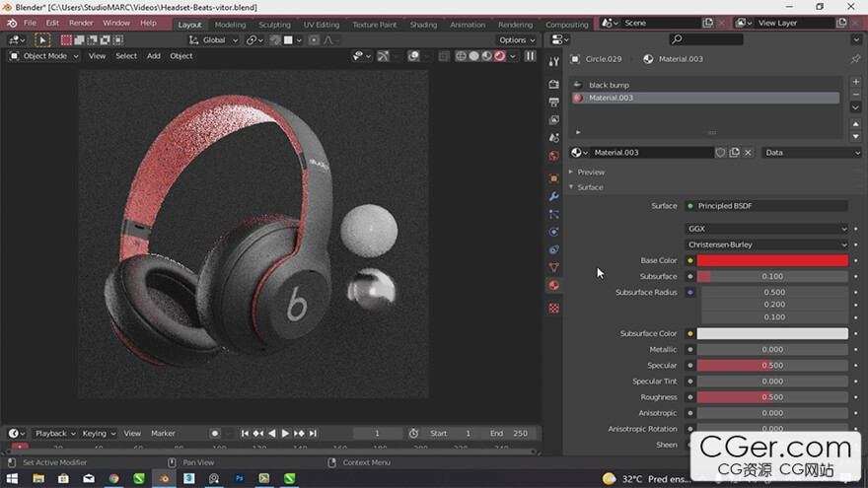Switch to solid viewport shading
Image resolution: width=868 pixels, height=488 pixels.
[473, 56]
